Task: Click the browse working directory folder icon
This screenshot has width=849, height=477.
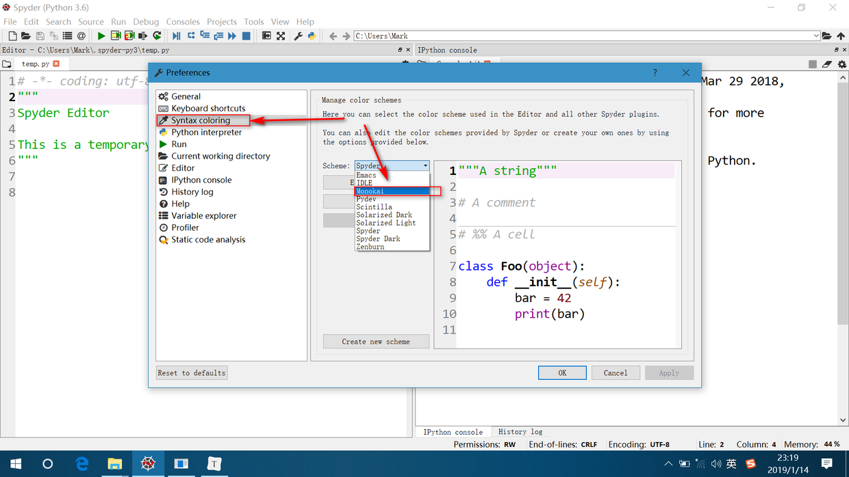Action: (827, 36)
